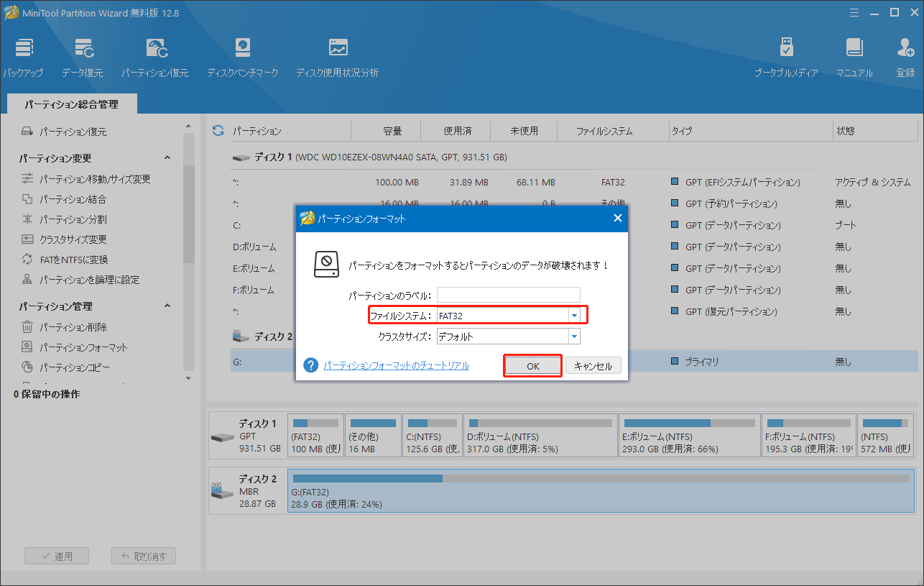Select the F:ボリューム(NTFS) 195.3 GB block
This screenshot has width=924, height=586.
click(809, 436)
